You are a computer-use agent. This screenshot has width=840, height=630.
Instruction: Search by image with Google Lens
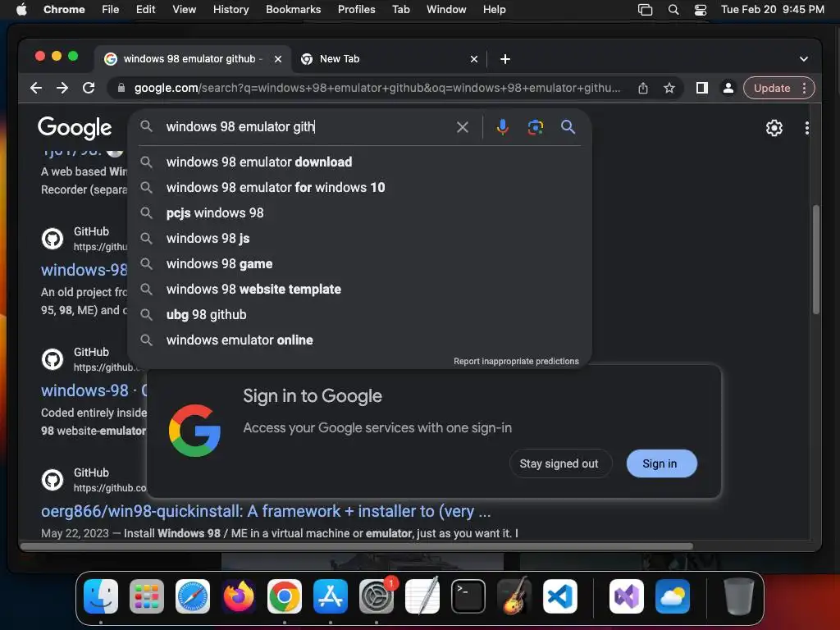pos(535,127)
